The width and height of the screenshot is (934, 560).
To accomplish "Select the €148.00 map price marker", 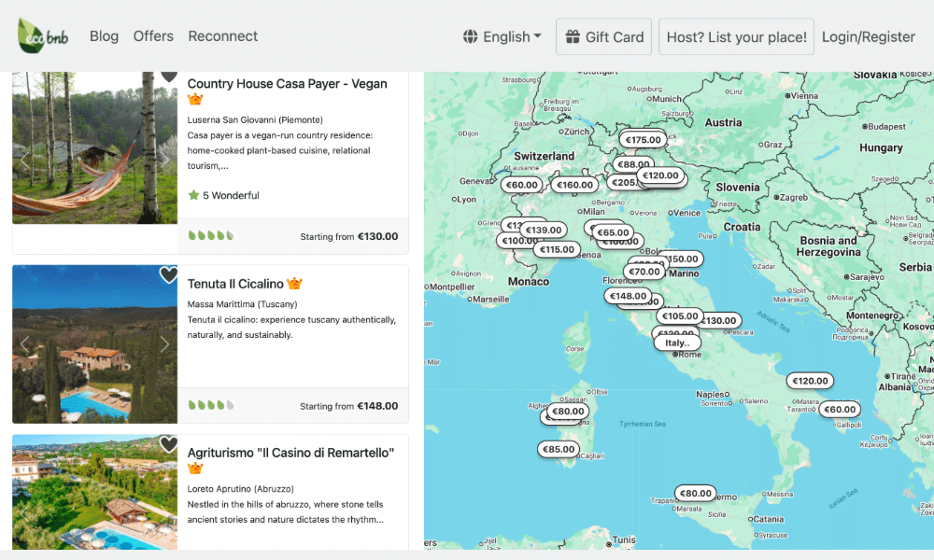I will 628,296.
